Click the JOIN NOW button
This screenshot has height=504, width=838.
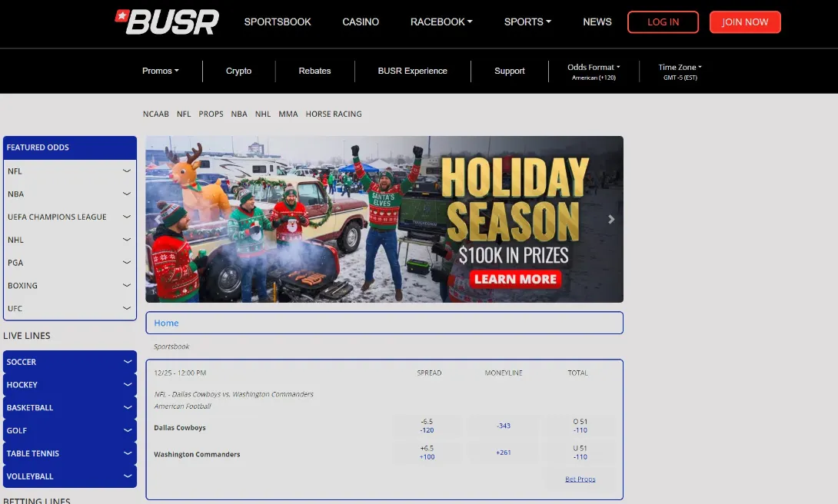(x=745, y=22)
